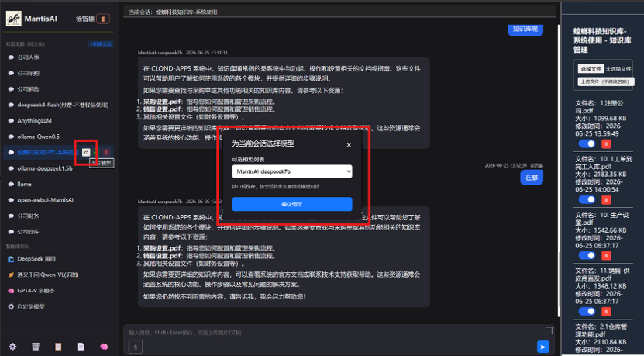Click chat bubble icon beside AnythingLLM

tap(11, 121)
